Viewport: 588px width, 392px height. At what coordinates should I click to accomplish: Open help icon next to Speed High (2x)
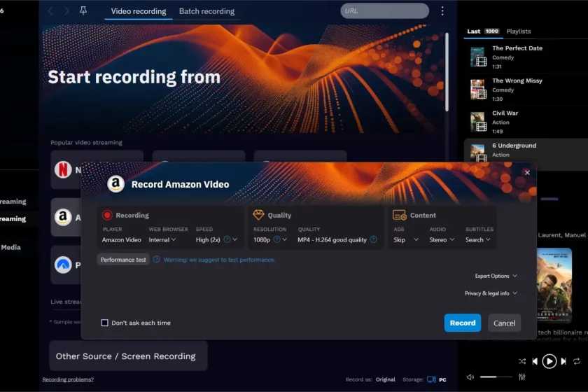tap(227, 239)
